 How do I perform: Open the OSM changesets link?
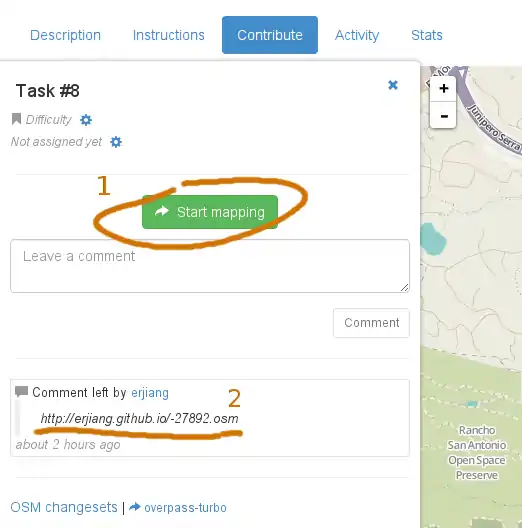coord(64,507)
